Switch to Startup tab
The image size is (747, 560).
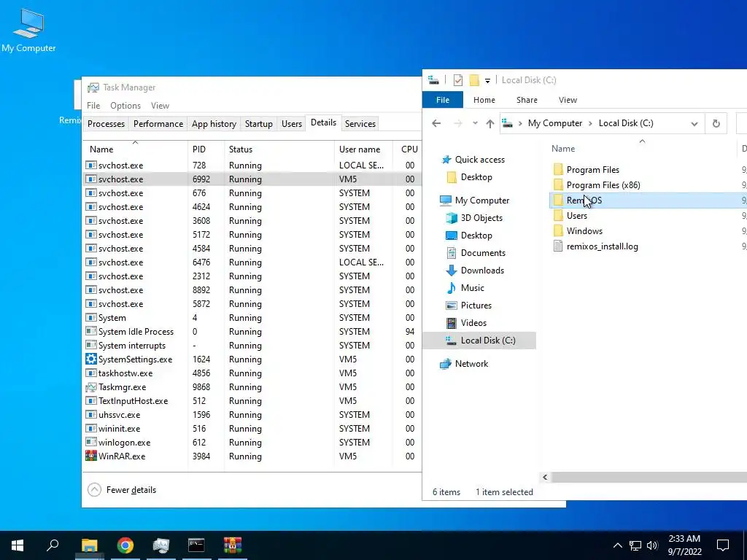click(259, 123)
